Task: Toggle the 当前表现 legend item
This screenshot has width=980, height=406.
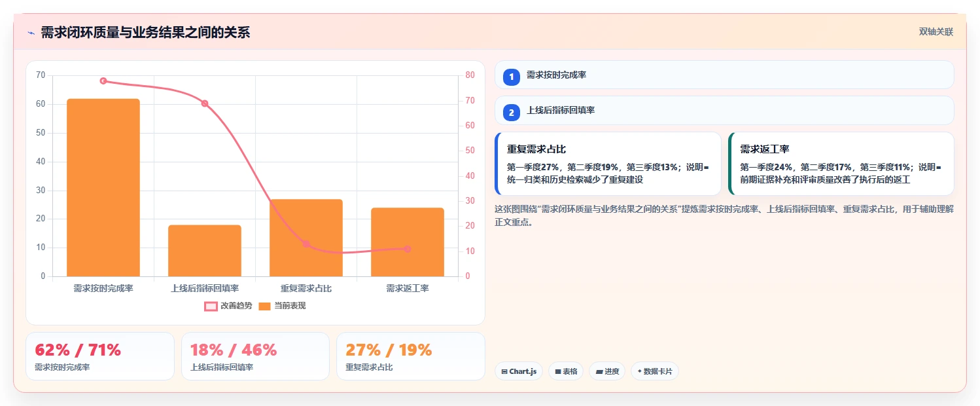Action: pyautogui.click(x=282, y=306)
